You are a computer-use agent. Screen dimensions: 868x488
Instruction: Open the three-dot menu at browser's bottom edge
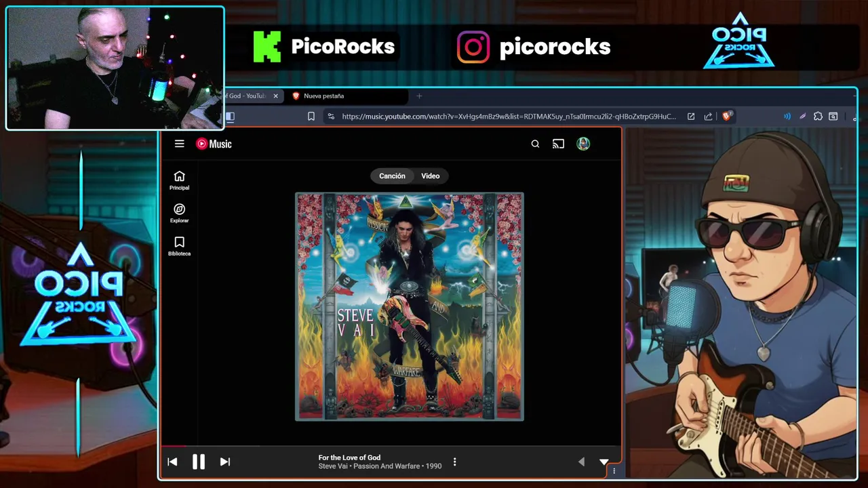614,470
